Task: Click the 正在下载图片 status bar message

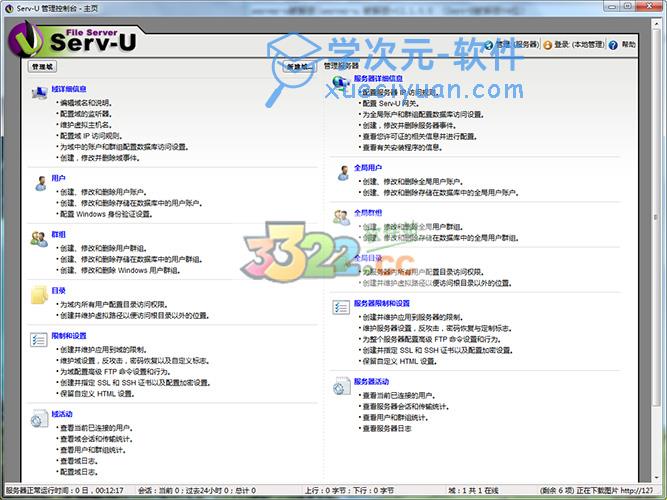Action: coord(596,491)
